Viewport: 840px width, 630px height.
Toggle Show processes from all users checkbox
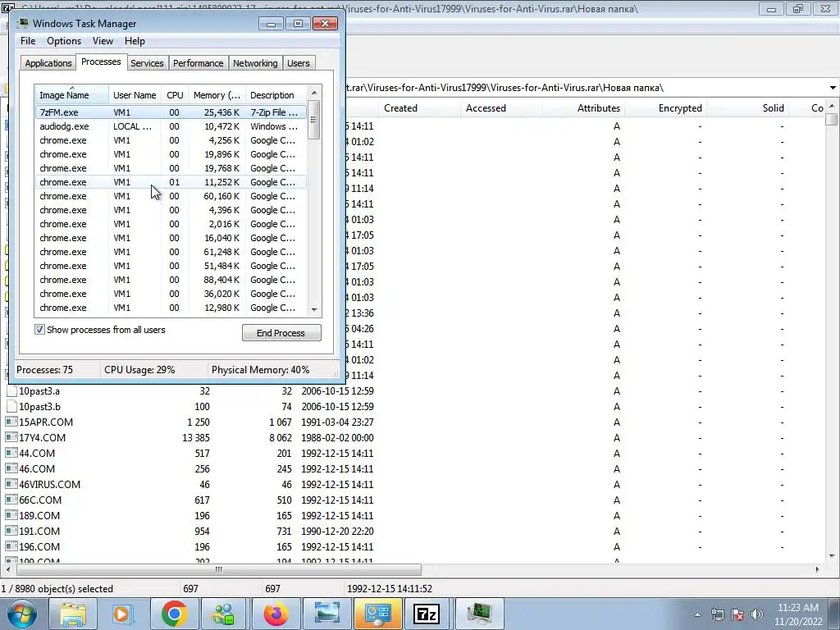39,330
